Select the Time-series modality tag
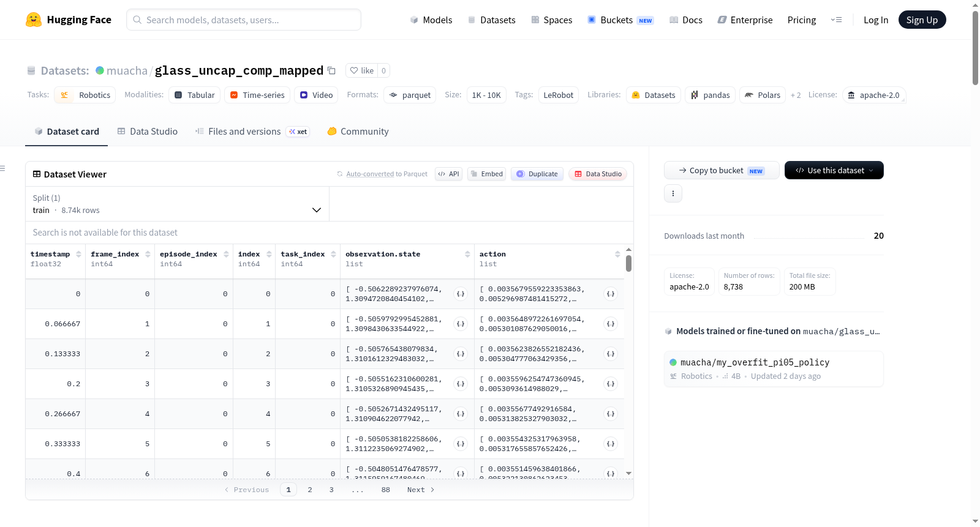This screenshot has width=980, height=527. click(257, 95)
